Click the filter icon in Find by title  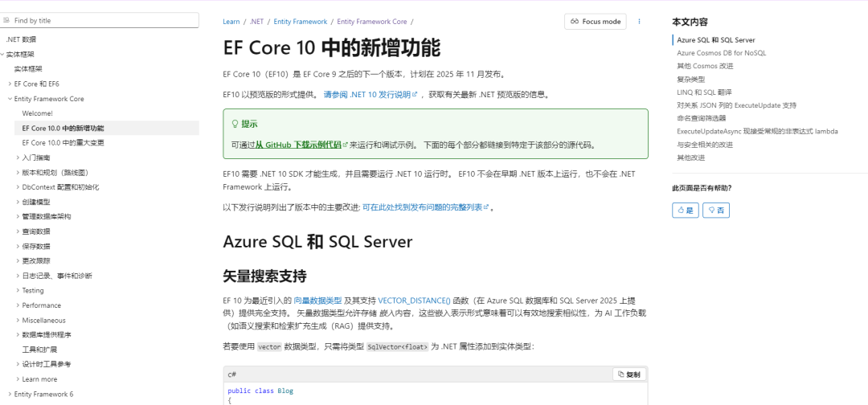8,20
